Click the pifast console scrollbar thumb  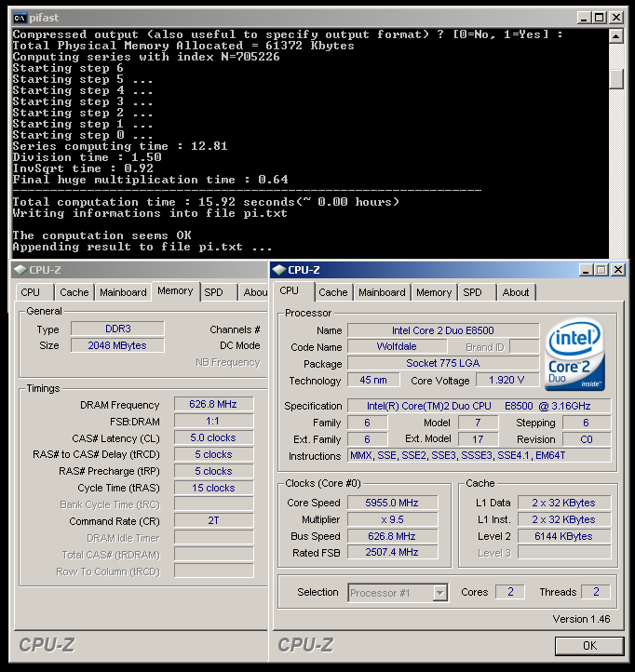(x=615, y=79)
